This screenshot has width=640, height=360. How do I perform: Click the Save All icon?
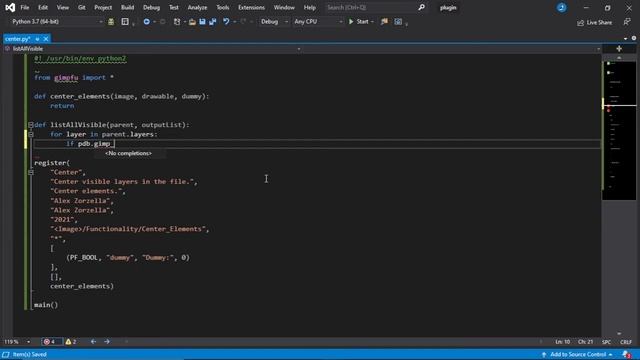pyautogui.click(x=213, y=22)
